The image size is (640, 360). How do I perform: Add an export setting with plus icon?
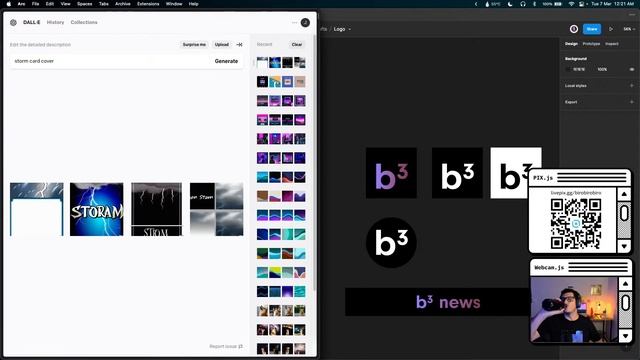[631, 102]
